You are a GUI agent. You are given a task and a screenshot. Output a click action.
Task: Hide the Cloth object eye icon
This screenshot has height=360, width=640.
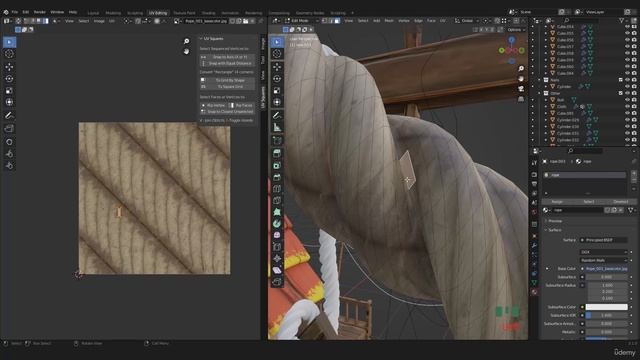click(x=627, y=107)
